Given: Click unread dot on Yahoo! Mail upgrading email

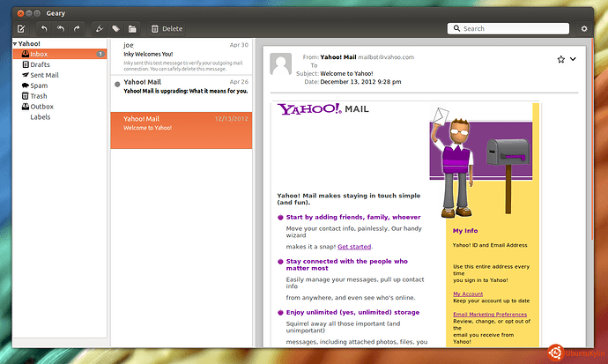Looking at the screenshot, I should pos(117,84).
